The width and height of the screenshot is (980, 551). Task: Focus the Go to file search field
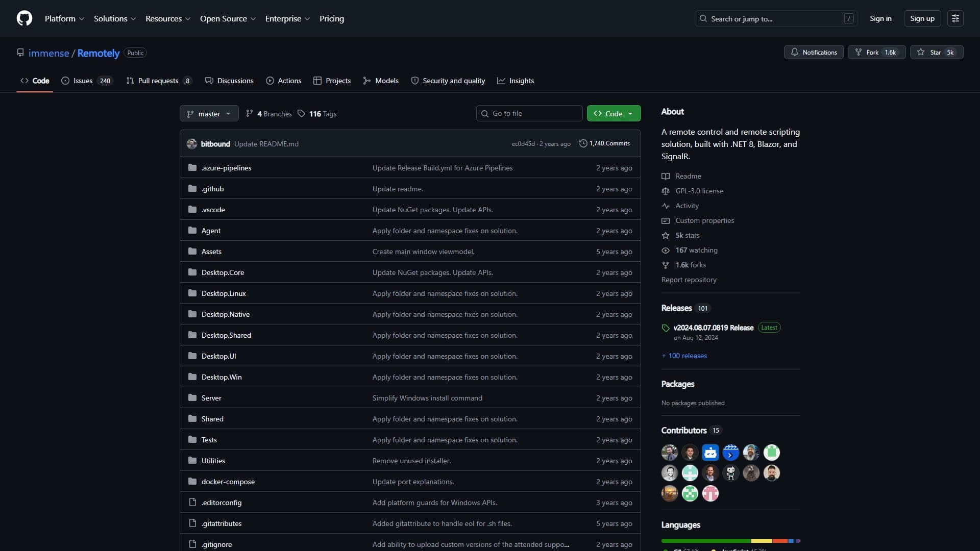click(x=529, y=113)
